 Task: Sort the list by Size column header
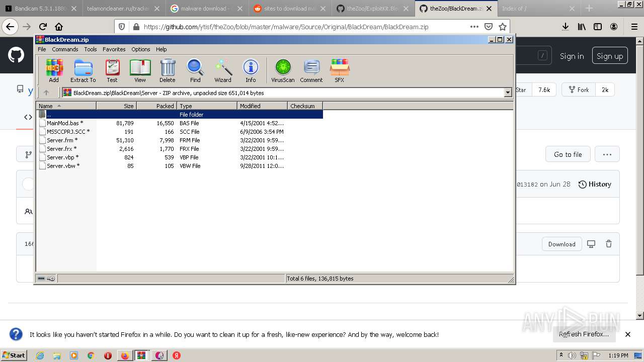(116, 106)
